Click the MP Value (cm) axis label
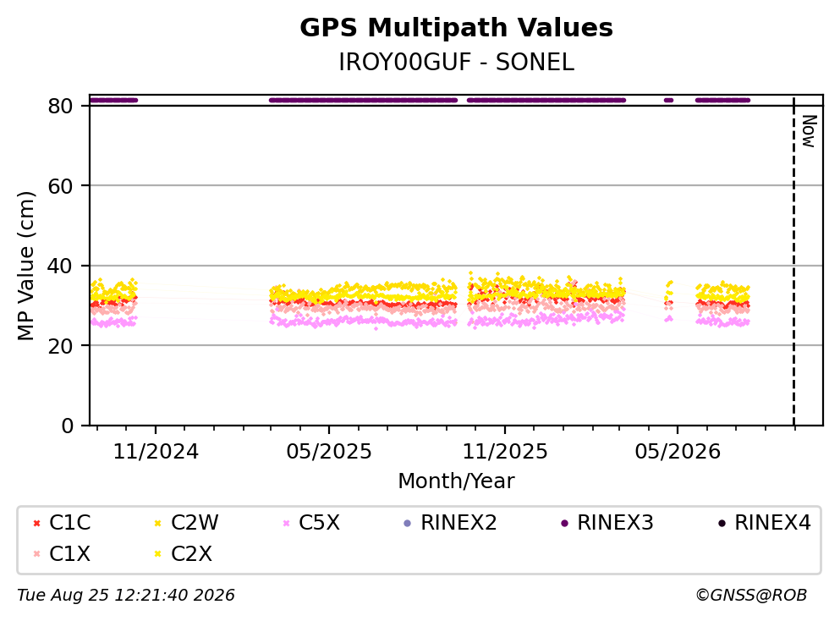Screen dimensions: 840x621 point(25,266)
